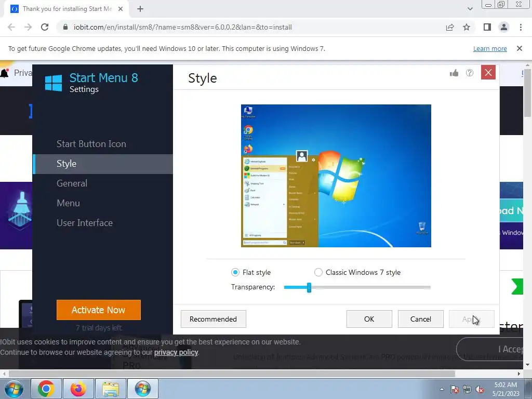Go back in Chrome browser
The width and height of the screenshot is (532, 399).
pyautogui.click(x=11, y=27)
